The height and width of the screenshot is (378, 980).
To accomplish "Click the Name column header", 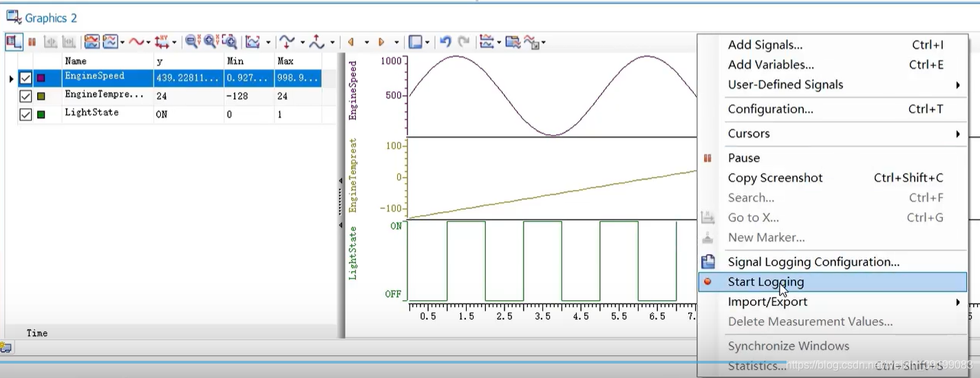I will pos(76,61).
